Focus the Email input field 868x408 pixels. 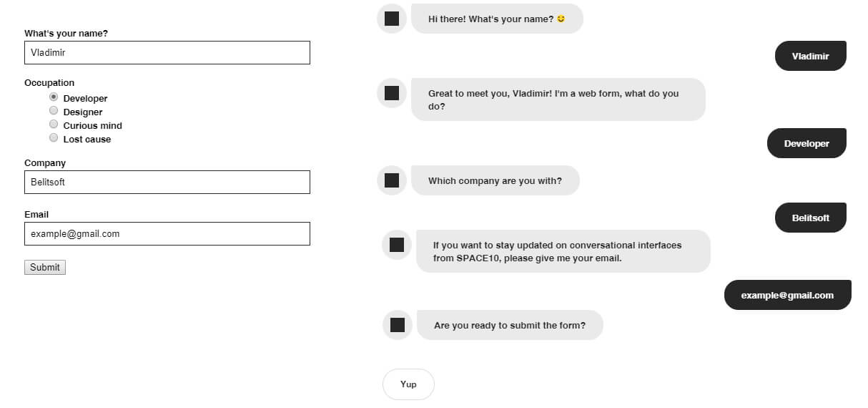(167, 233)
